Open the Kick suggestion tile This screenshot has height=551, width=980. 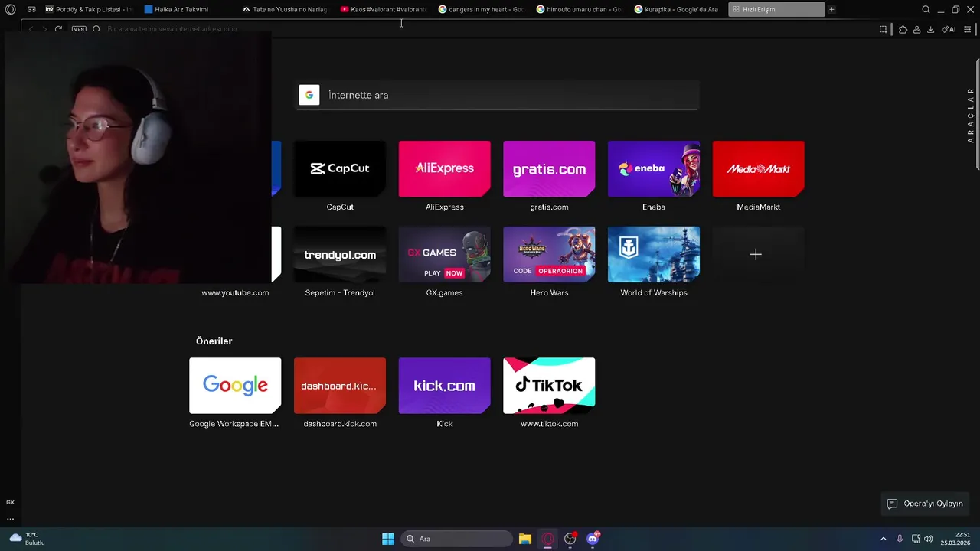(x=445, y=386)
